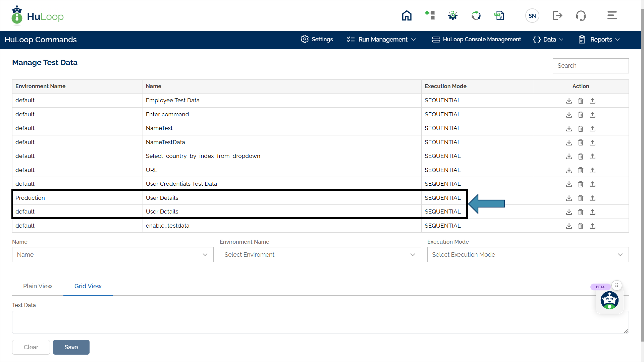Viewport: 644px width, 362px height.
Task: Switch to the Plain View tab
Action: 38,286
